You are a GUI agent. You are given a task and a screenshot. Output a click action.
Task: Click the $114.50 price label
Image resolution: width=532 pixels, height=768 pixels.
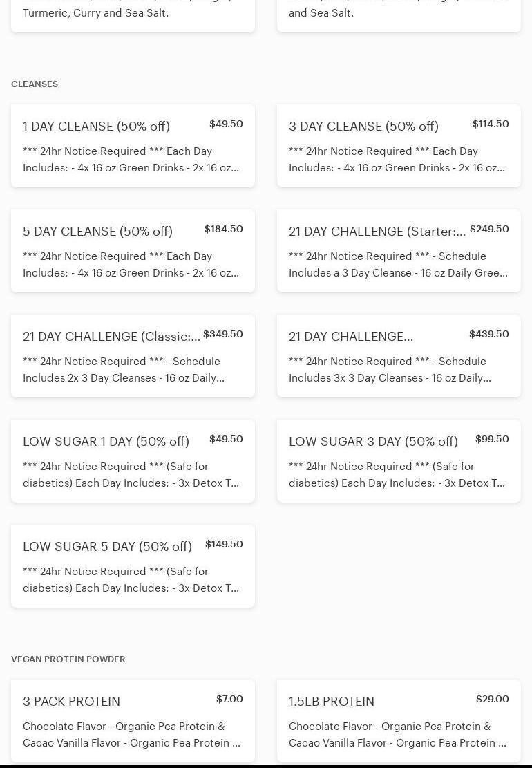491,124
